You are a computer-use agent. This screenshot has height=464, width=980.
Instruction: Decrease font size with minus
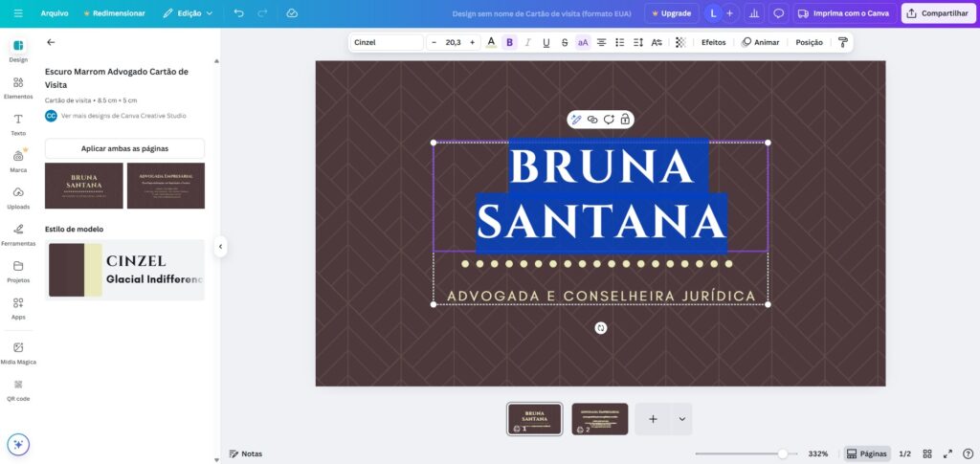[434, 42]
